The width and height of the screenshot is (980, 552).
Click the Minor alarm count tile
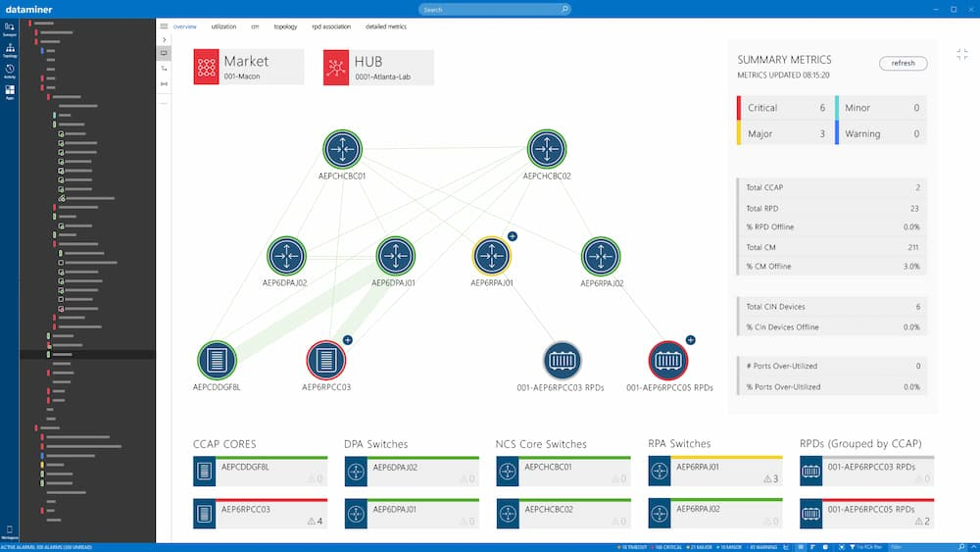(880, 108)
